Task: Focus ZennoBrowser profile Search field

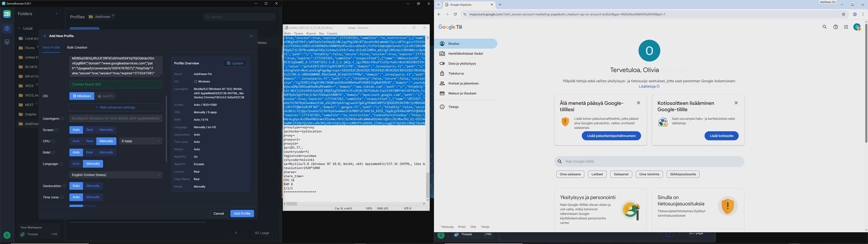Action: point(239,17)
